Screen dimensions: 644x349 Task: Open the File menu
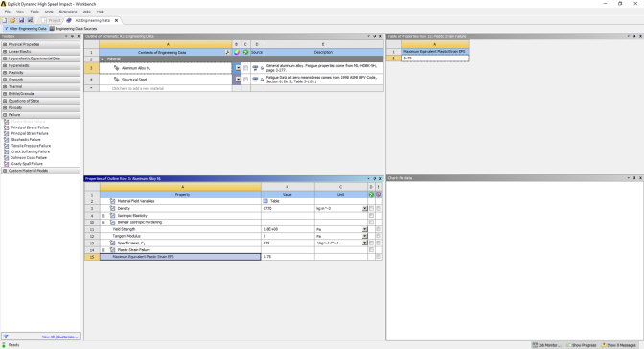tap(8, 12)
